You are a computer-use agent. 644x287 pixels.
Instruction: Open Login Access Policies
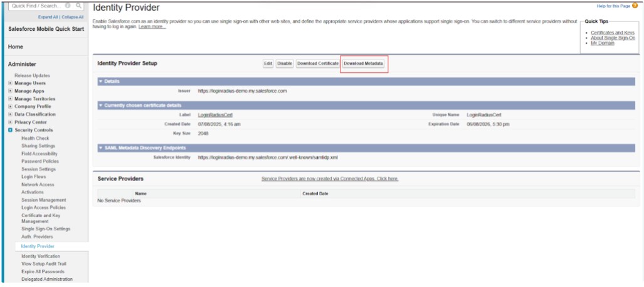[43, 208]
